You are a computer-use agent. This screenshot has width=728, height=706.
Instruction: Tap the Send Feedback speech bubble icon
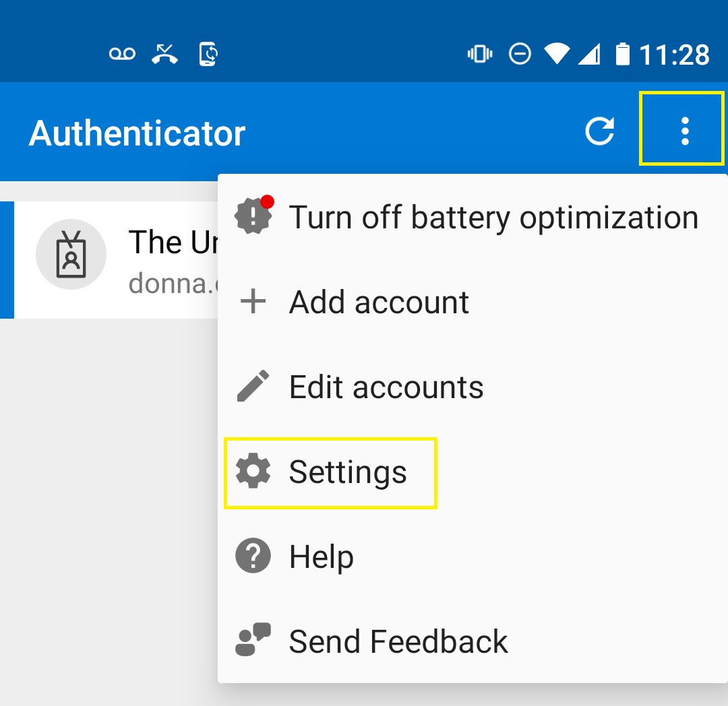click(253, 641)
